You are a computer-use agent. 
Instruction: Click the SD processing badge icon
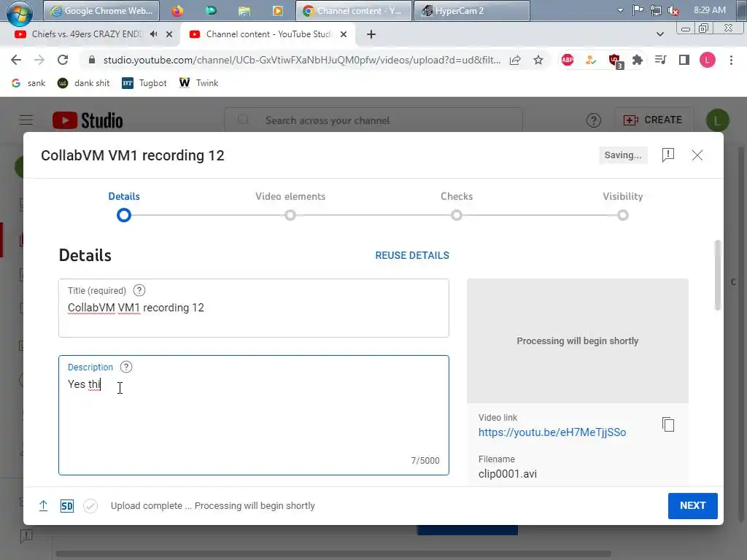pos(67,506)
